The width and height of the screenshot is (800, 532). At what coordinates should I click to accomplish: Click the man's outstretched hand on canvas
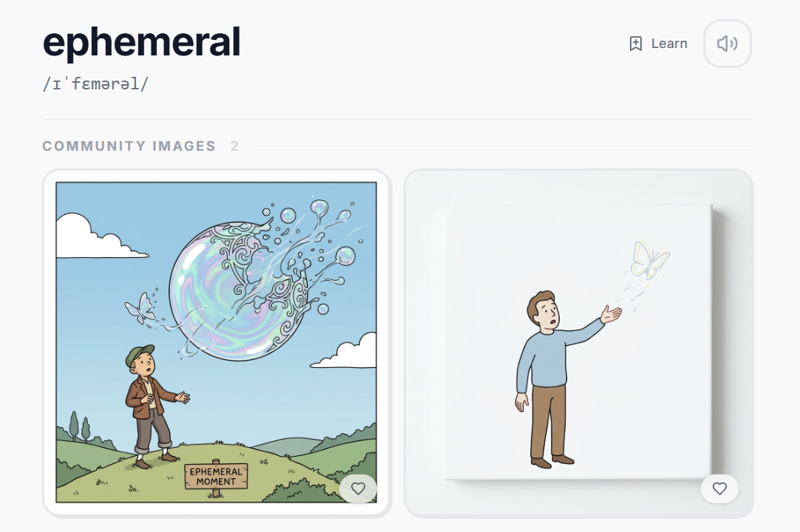click(x=611, y=314)
